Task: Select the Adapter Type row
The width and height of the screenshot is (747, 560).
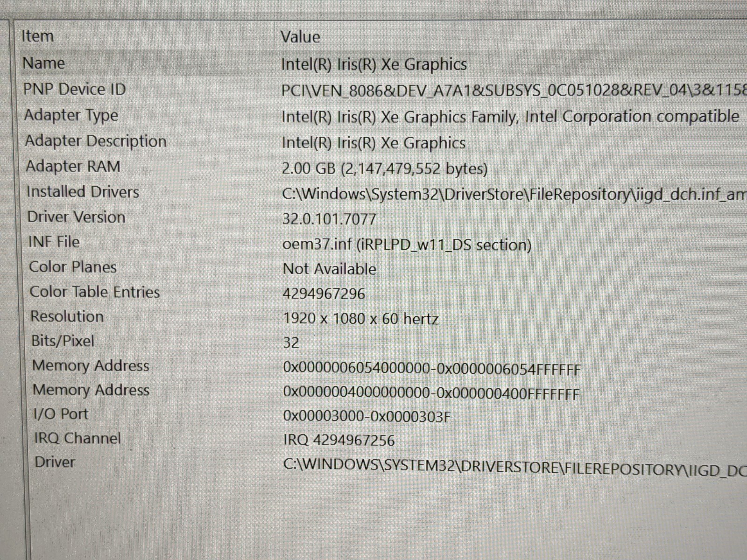Action: (71, 115)
